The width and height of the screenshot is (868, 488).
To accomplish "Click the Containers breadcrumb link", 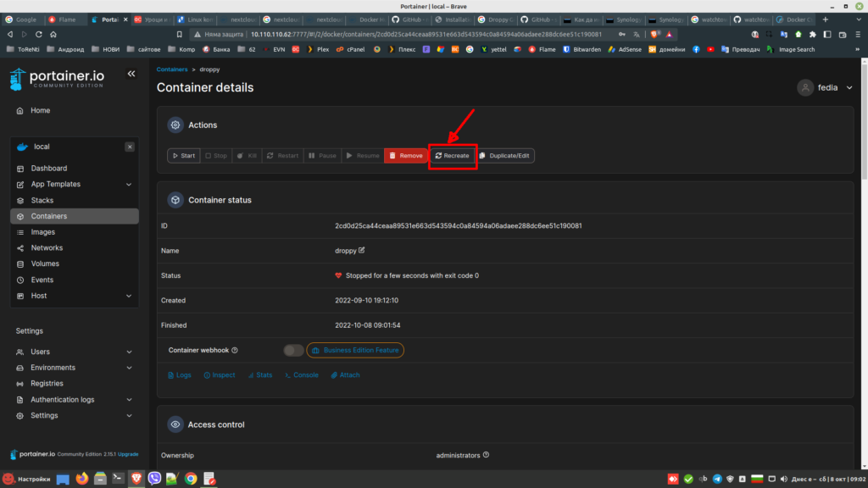I will (171, 69).
